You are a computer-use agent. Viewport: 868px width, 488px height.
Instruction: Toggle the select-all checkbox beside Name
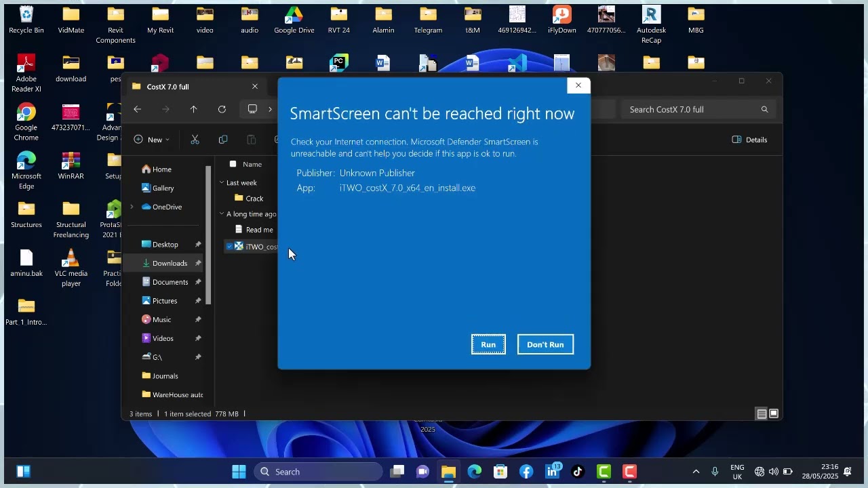(x=233, y=164)
